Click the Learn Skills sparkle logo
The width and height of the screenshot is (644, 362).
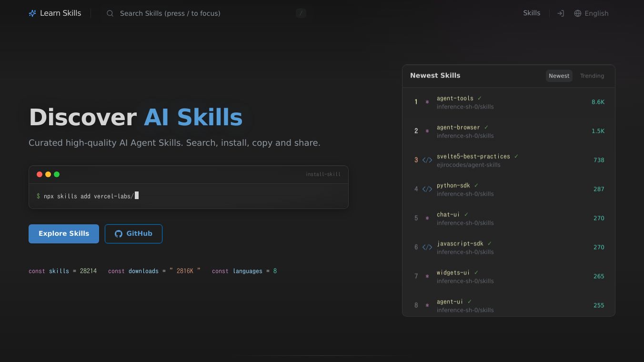point(32,13)
